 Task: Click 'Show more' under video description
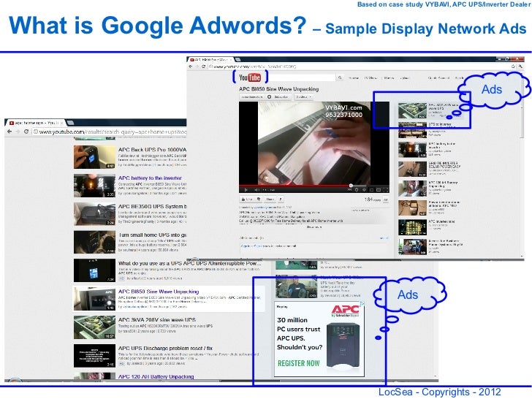314,227
